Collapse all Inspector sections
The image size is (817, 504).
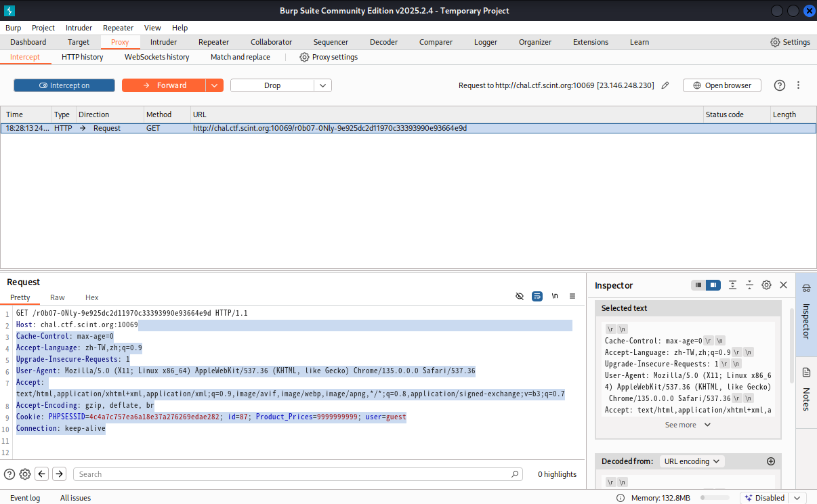(749, 285)
